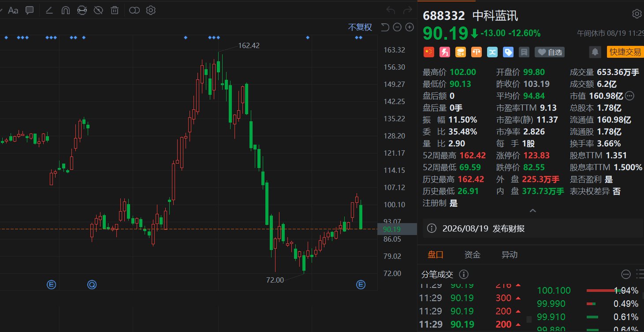Click the price level row 99.990
The image size is (644, 332).
tap(588, 304)
